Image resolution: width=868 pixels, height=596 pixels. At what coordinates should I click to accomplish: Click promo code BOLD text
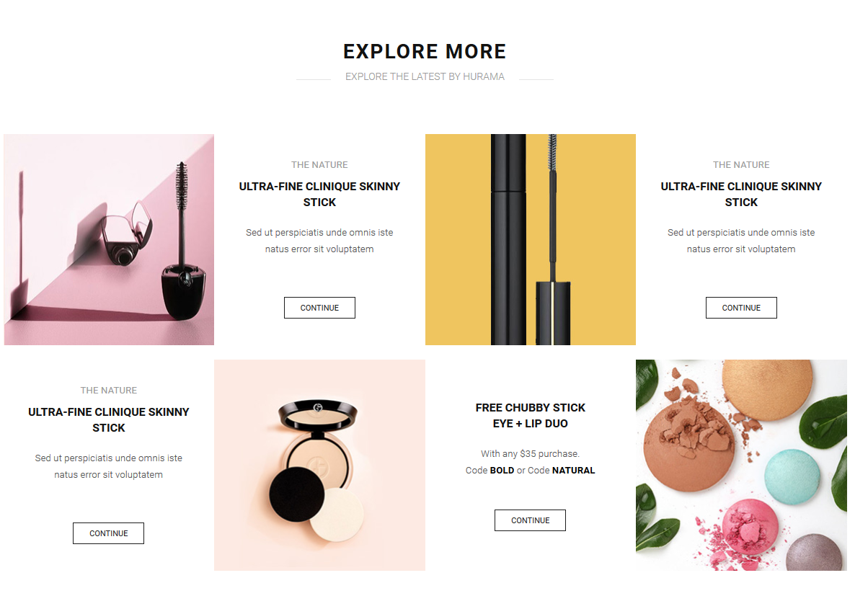pos(502,471)
